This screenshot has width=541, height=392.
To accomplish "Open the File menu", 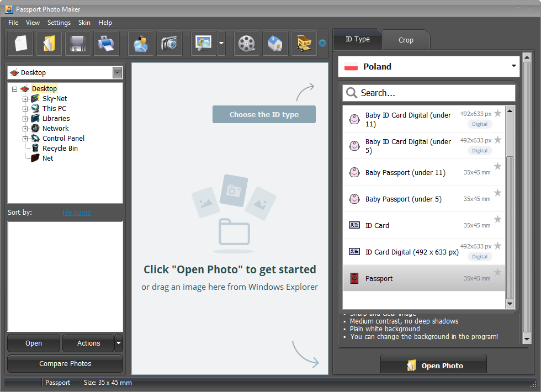I will click(13, 23).
